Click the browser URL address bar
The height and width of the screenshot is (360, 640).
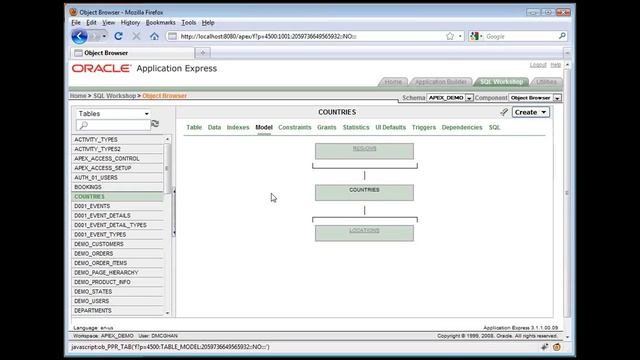(306, 36)
